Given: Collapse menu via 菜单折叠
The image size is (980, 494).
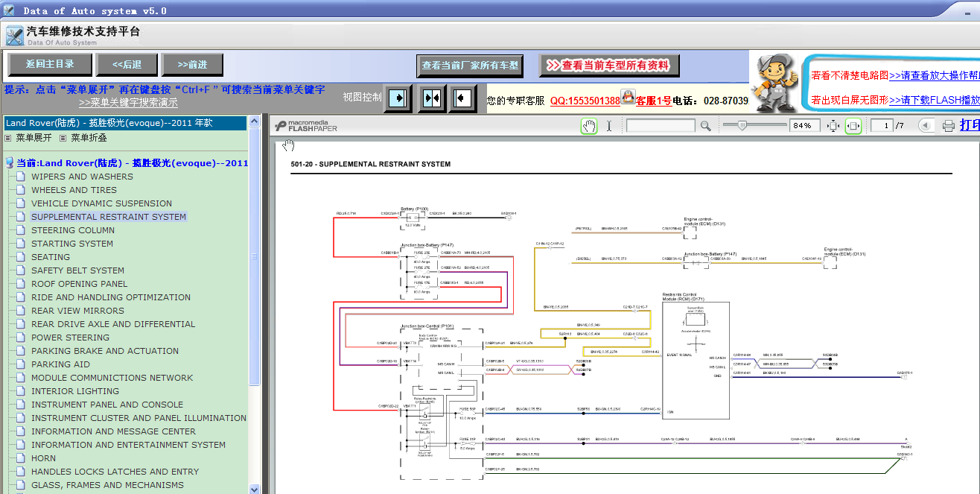Looking at the screenshot, I should 89,138.
